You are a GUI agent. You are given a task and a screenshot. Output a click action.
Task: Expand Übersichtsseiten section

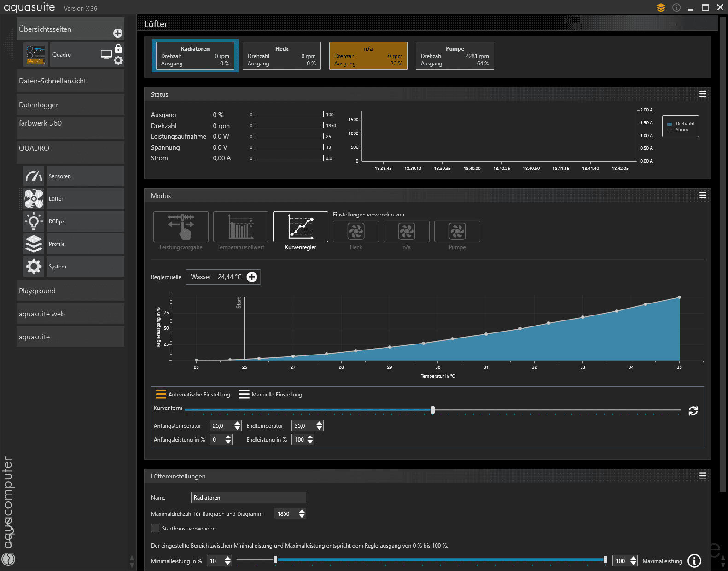(70, 29)
